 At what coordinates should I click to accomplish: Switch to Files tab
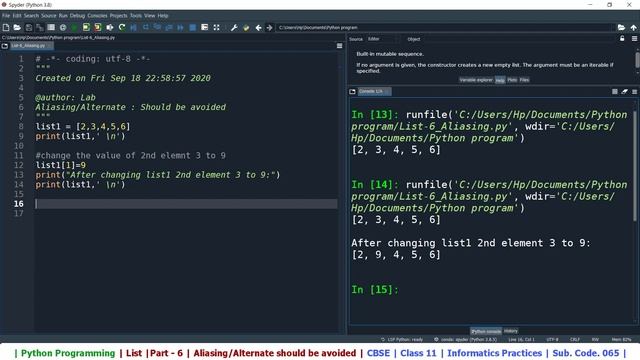tap(524, 80)
